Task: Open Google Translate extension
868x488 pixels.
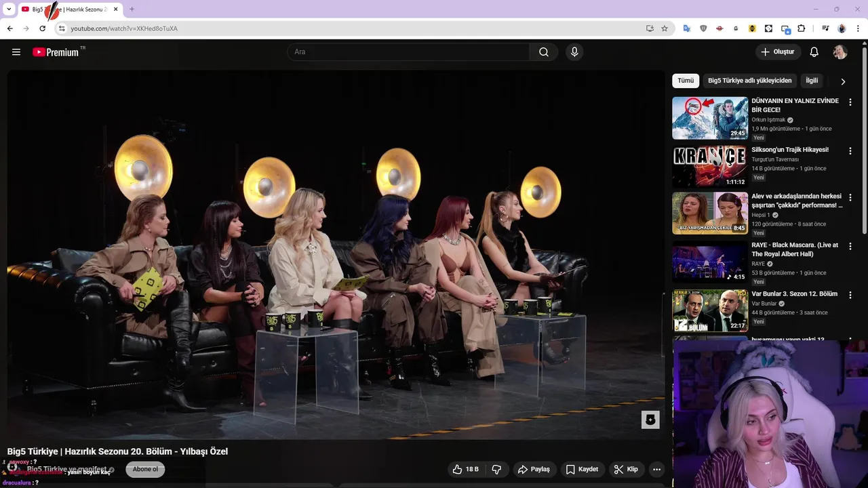Action: click(687, 28)
